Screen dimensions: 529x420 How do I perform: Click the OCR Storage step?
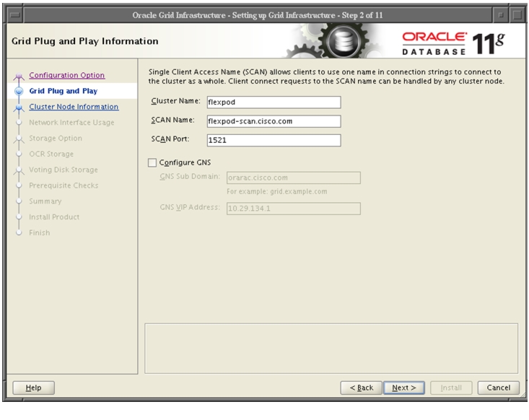click(51, 154)
